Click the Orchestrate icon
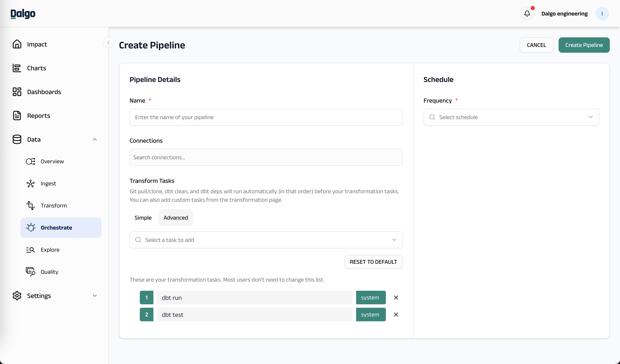 (31, 227)
